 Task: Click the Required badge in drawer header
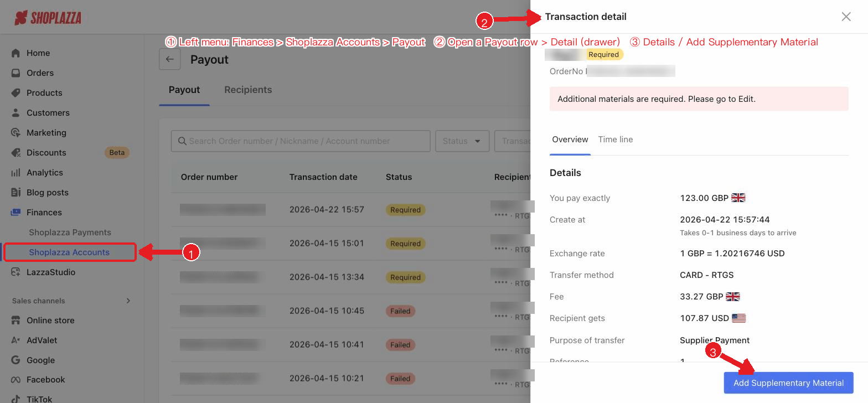click(x=603, y=54)
